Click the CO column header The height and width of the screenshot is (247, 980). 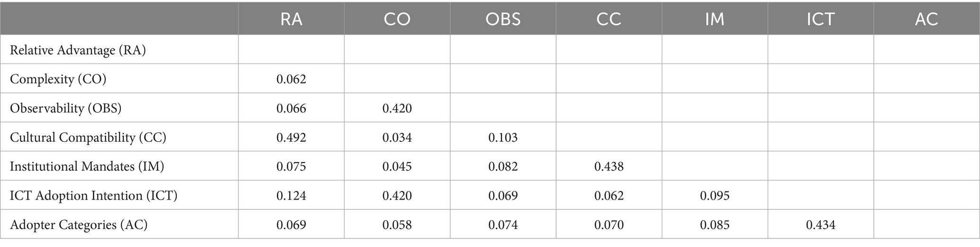pyautogui.click(x=397, y=19)
